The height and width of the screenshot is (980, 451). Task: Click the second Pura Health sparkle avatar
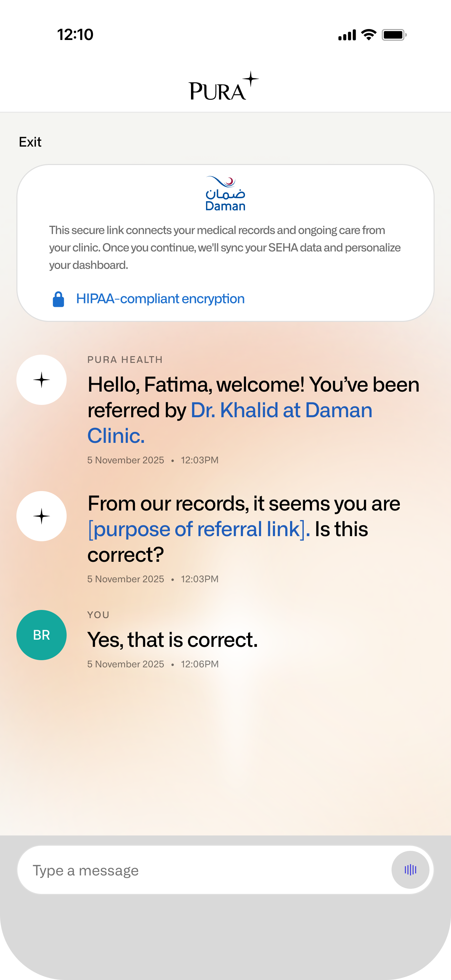click(41, 516)
